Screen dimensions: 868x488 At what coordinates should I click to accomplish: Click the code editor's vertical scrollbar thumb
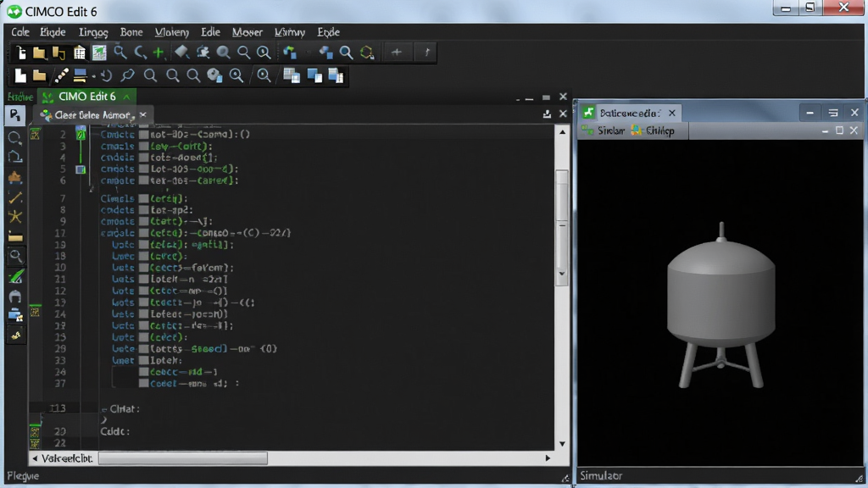[x=562, y=228]
